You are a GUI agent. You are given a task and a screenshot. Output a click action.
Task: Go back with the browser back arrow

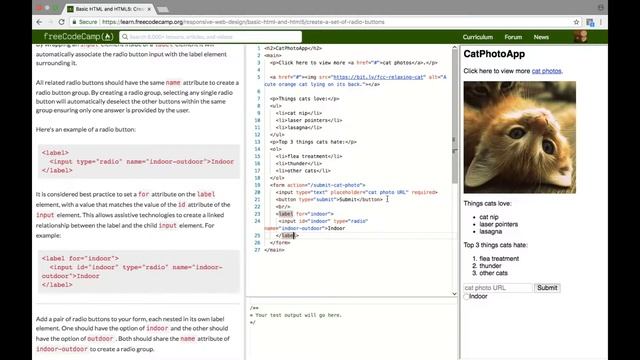(x=39, y=22)
